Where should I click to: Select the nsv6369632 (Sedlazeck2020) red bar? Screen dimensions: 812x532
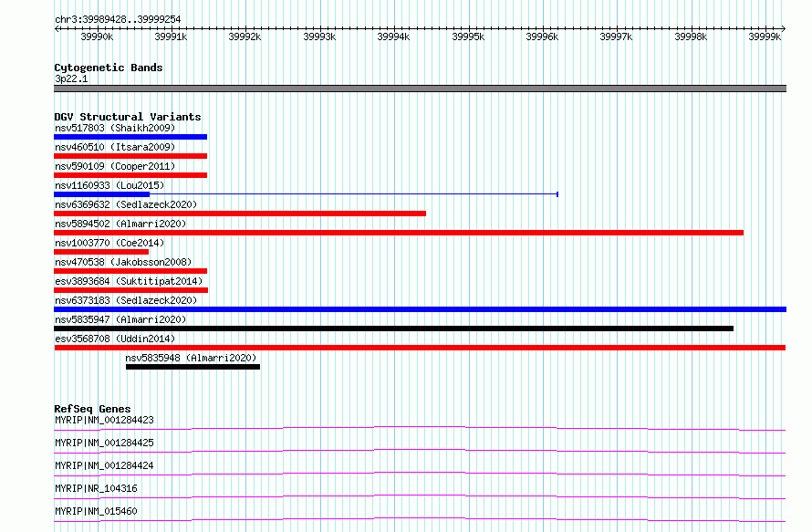[x=240, y=214]
